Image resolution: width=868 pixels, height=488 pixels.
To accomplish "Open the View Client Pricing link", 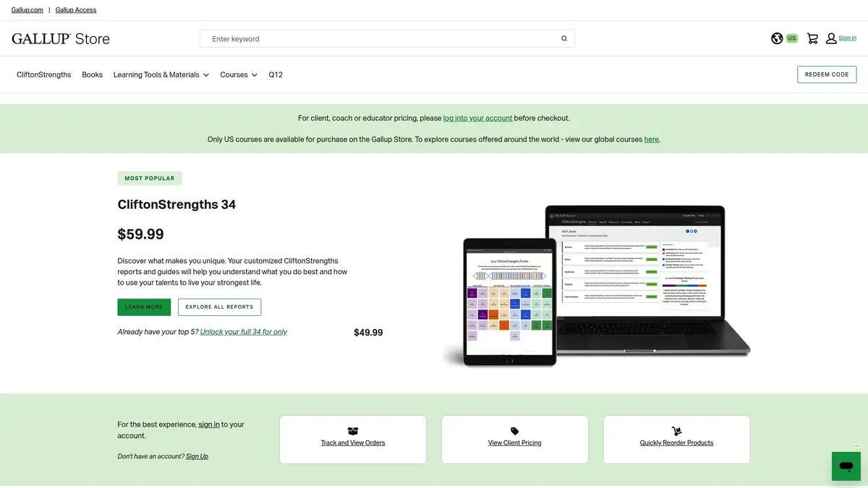I will pyautogui.click(x=515, y=443).
